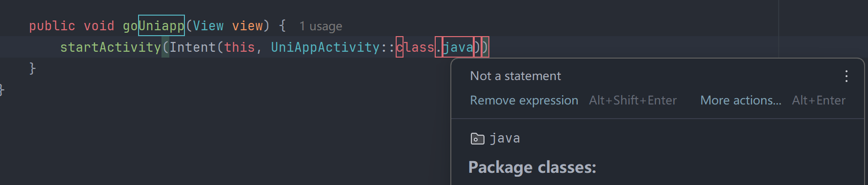Click the startActivity method call
Screen dimensions: 868x185
(x=110, y=47)
